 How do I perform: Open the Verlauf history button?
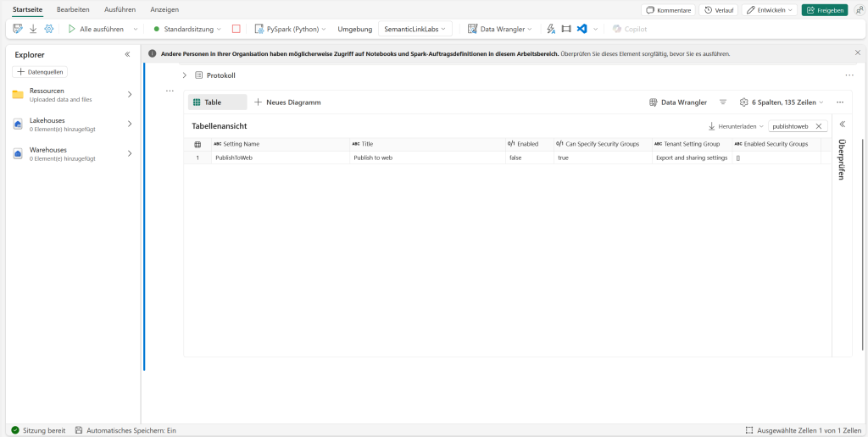pos(719,10)
